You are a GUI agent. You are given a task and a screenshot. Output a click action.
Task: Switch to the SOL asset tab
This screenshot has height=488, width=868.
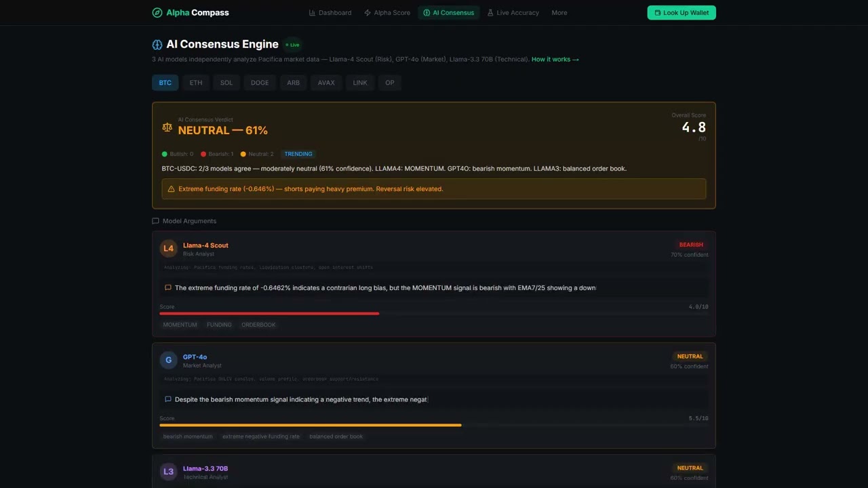pos(226,83)
